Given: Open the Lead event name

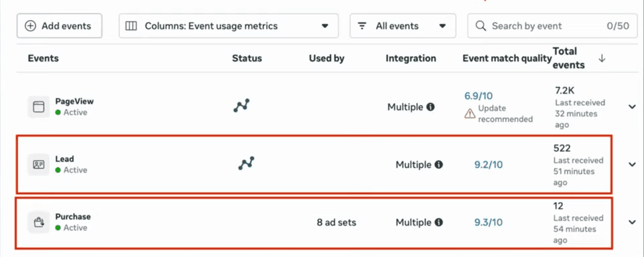Looking at the screenshot, I should click(x=64, y=159).
